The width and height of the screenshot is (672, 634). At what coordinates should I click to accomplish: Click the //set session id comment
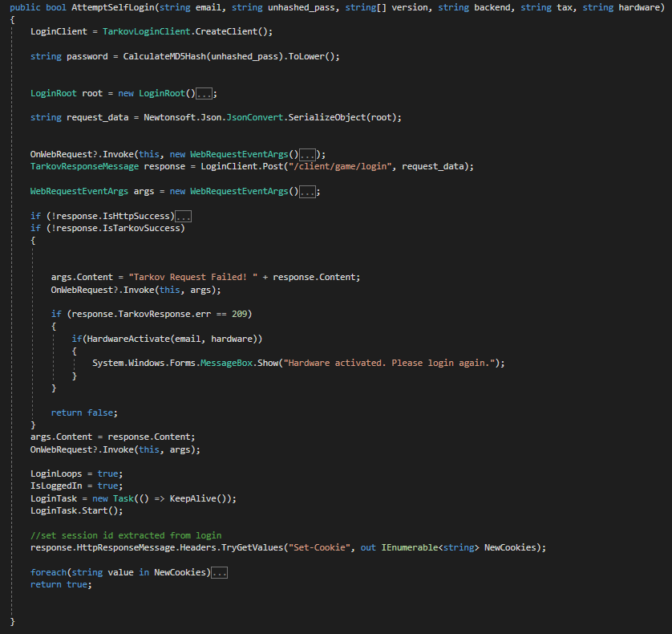pos(126,535)
